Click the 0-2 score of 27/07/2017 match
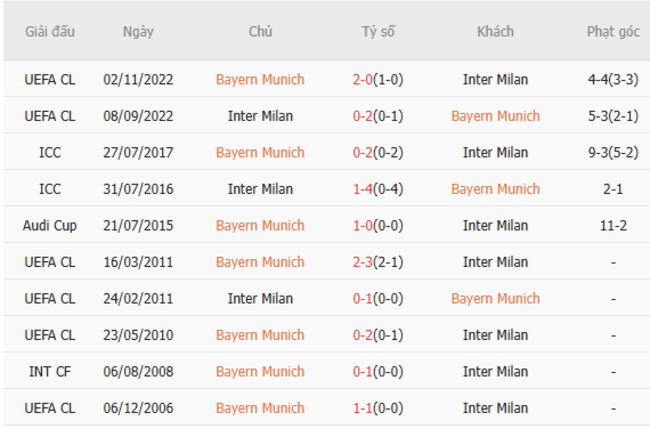Viewport: 650px width, 429px height. pos(366,153)
